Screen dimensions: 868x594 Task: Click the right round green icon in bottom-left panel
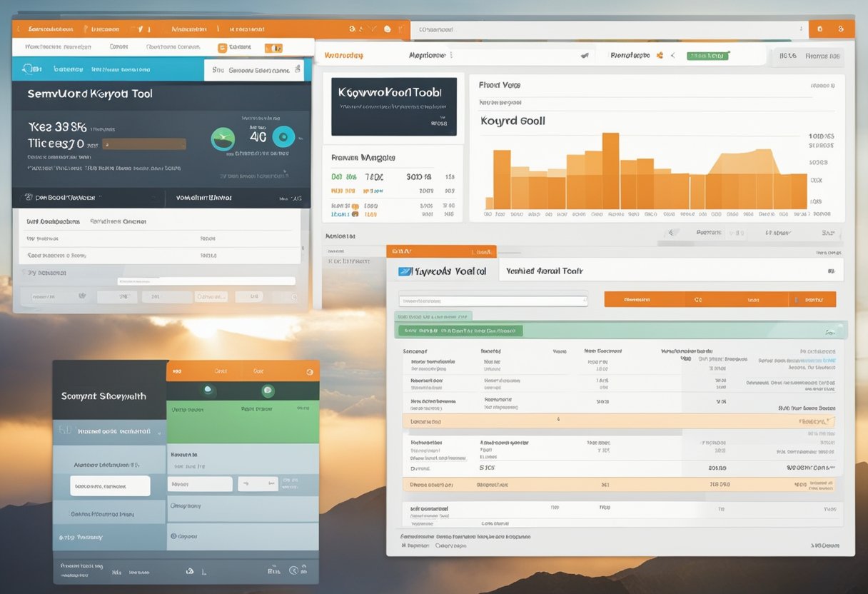point(268,391)
